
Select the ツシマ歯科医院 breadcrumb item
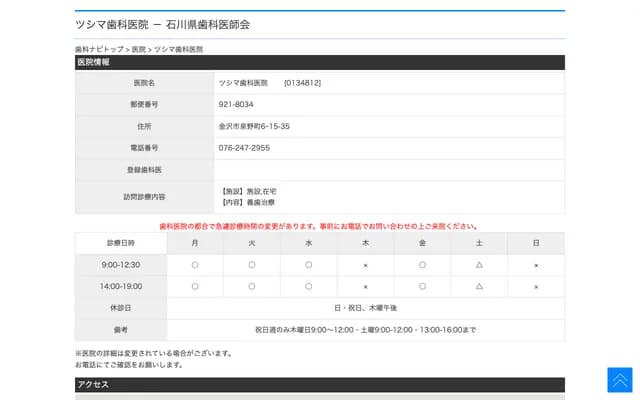178,49
